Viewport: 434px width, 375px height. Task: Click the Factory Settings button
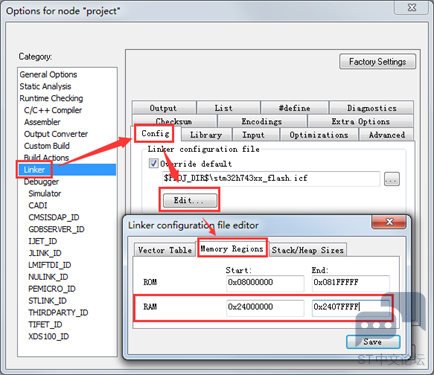(x=377, y=62)
